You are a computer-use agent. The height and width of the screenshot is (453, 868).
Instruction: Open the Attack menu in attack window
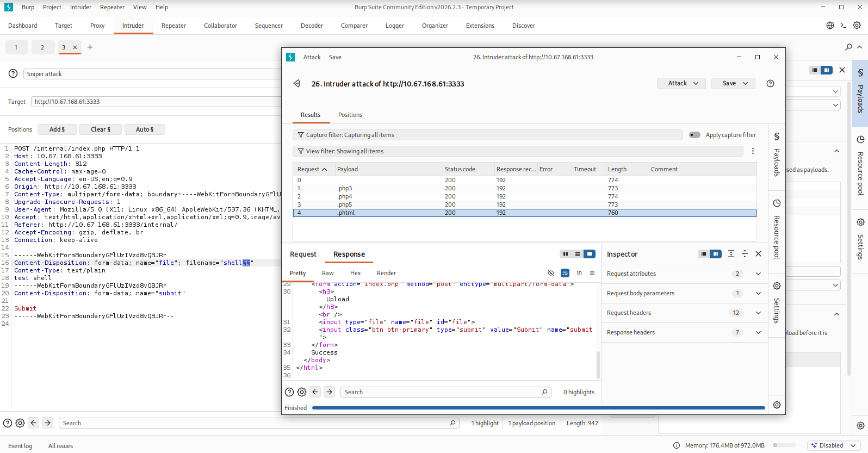(x=312, y=57)
